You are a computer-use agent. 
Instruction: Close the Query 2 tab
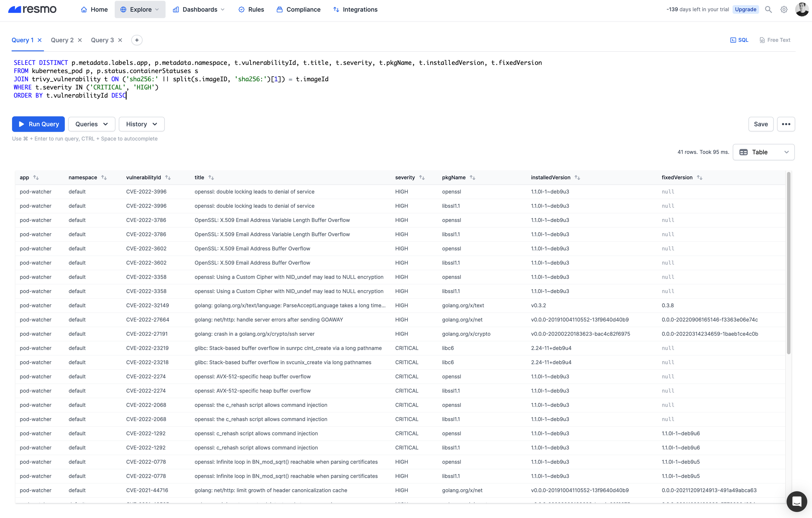click(x=80, y=40)
